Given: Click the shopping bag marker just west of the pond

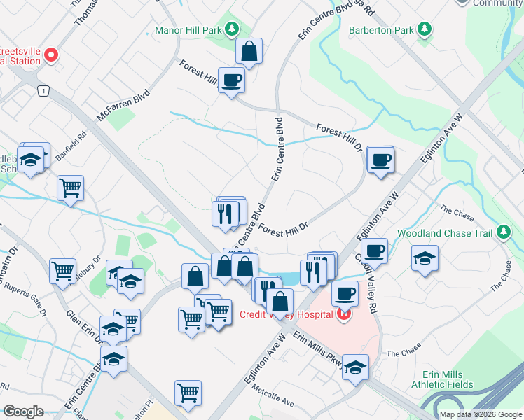Looking at the screenshot, I should [x=244, y=267].
